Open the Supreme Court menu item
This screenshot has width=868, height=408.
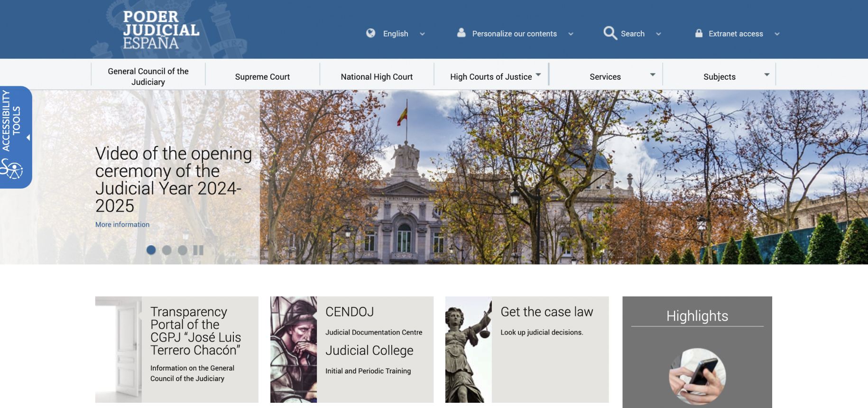click(262, 77)
